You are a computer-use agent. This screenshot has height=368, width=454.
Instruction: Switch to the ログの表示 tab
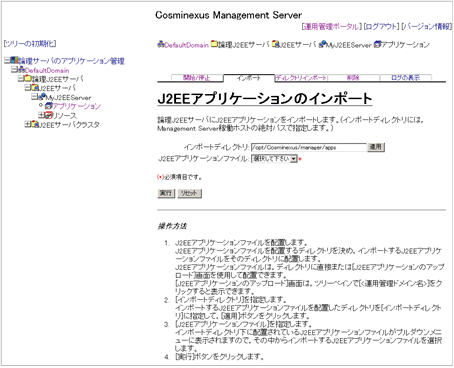[405, 78]
